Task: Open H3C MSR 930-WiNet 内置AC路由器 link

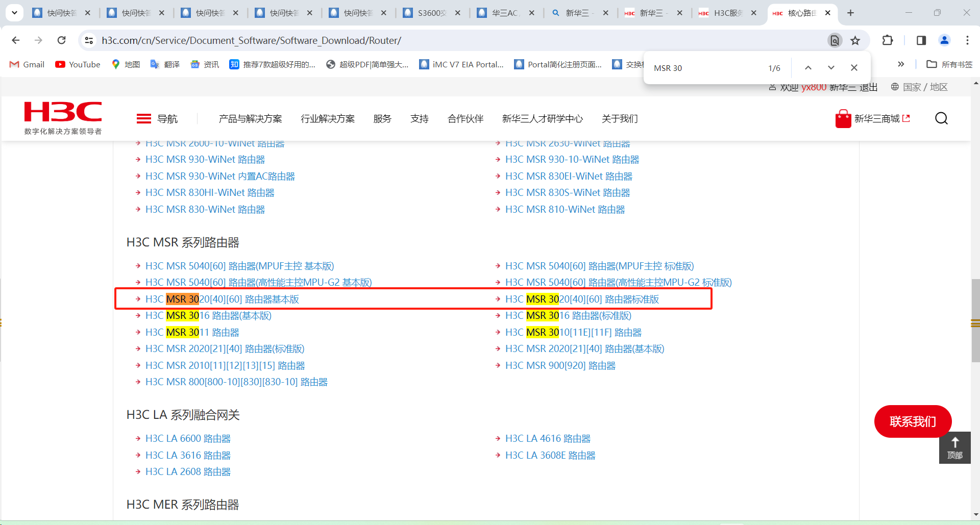Action: (x=220, y=176)
